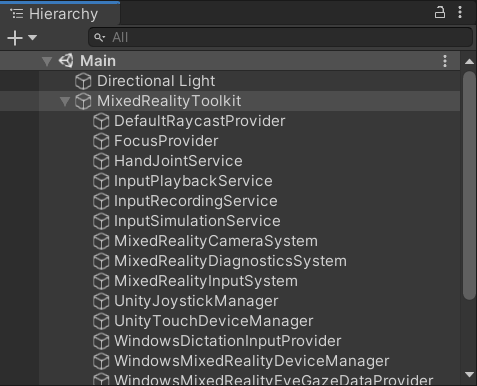The image size is (477, 386).
Task: Click the scroll up arrow
Action: (x=469, y=61)
